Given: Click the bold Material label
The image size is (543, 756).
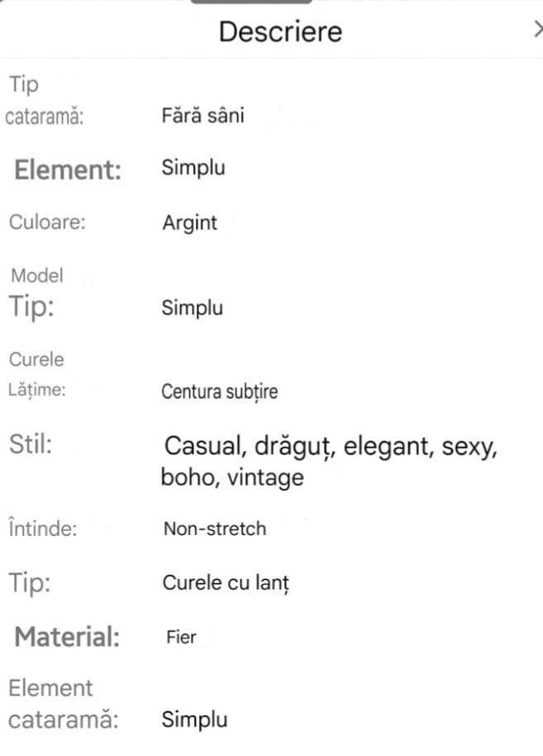Looking at the screenshot, I should tap(67, 637).
